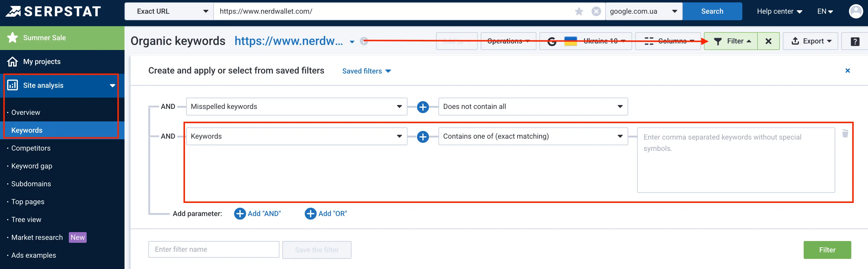Delete the Keywords filter row
Viewport: 868px width, 269px height.
[x=845, y=133]
